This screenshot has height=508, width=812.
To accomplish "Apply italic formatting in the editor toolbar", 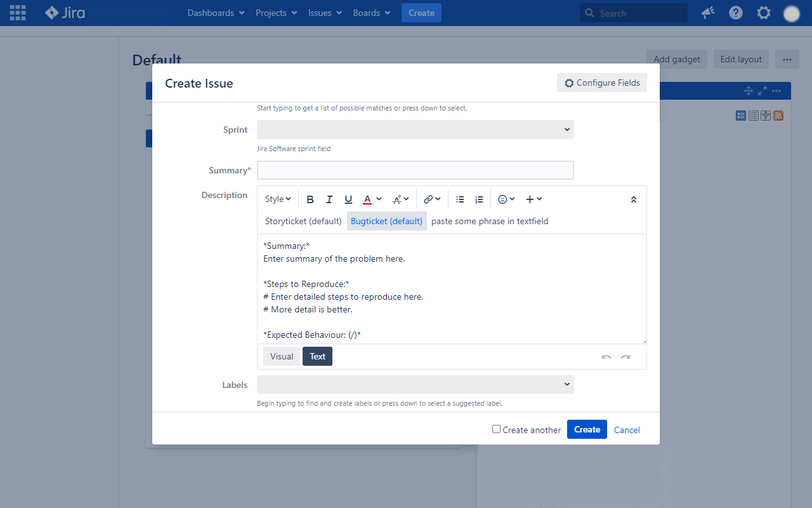I will pos(329,199).
